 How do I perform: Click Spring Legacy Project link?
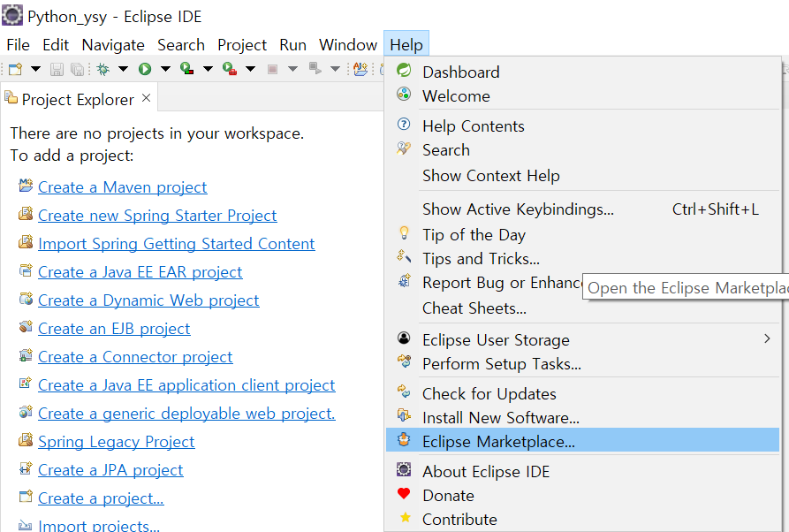117,441
